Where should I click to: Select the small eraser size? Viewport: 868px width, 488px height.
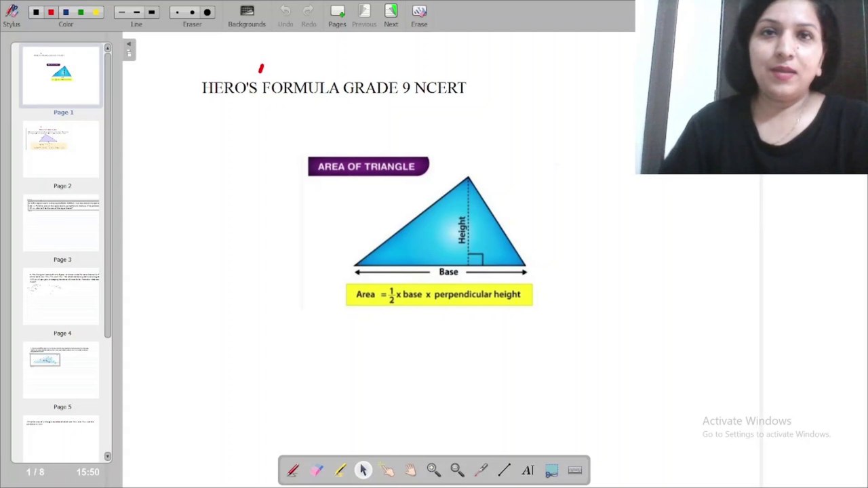[x=177, y=12]
